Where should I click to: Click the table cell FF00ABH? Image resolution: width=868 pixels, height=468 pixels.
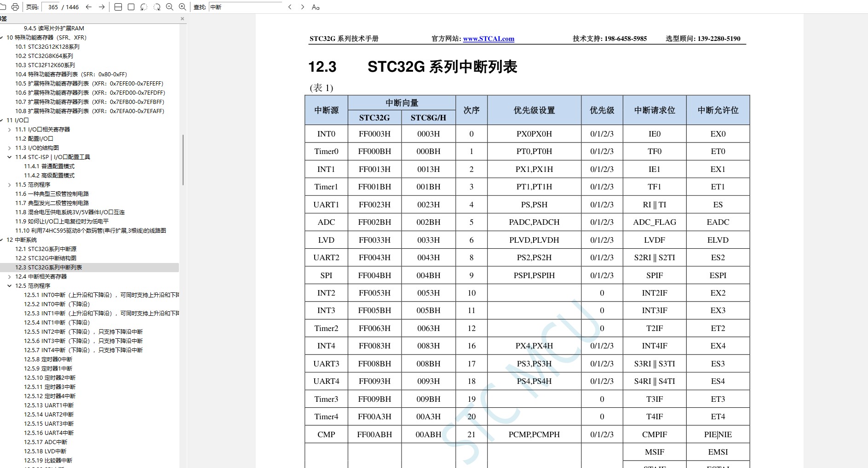[374, 434]
